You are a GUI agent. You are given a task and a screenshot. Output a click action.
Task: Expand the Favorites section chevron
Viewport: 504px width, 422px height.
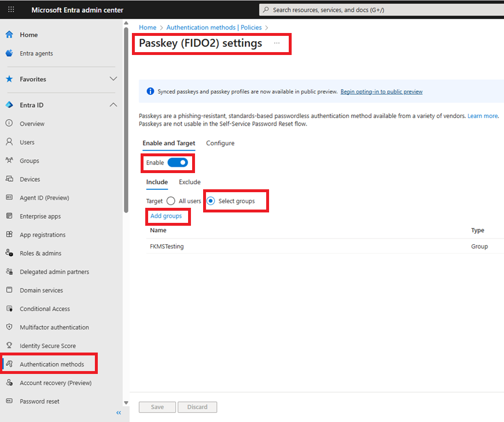113,79
